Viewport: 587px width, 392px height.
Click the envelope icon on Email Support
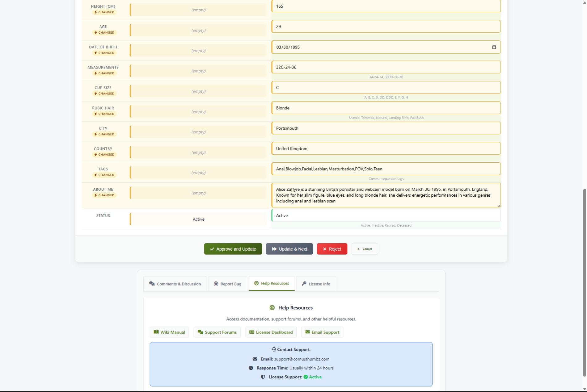point(307,332)
